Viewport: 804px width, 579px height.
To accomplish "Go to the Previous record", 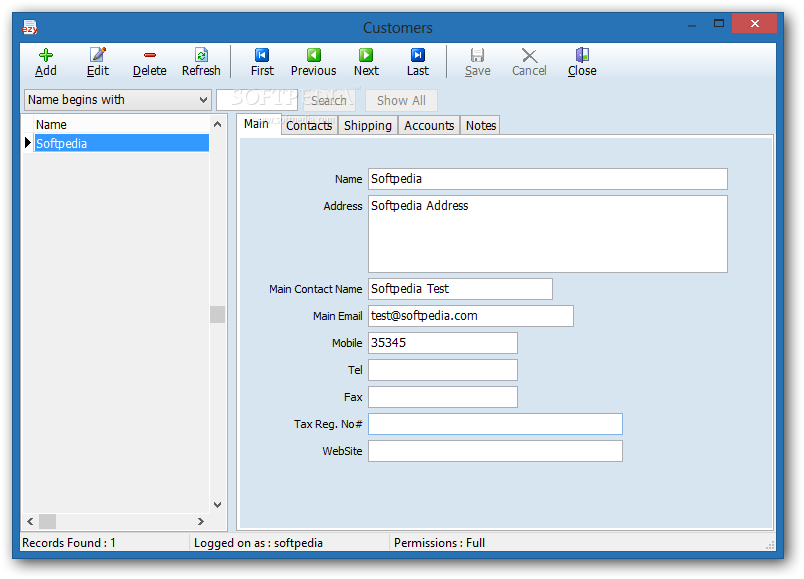I will [x=313, y=63].
